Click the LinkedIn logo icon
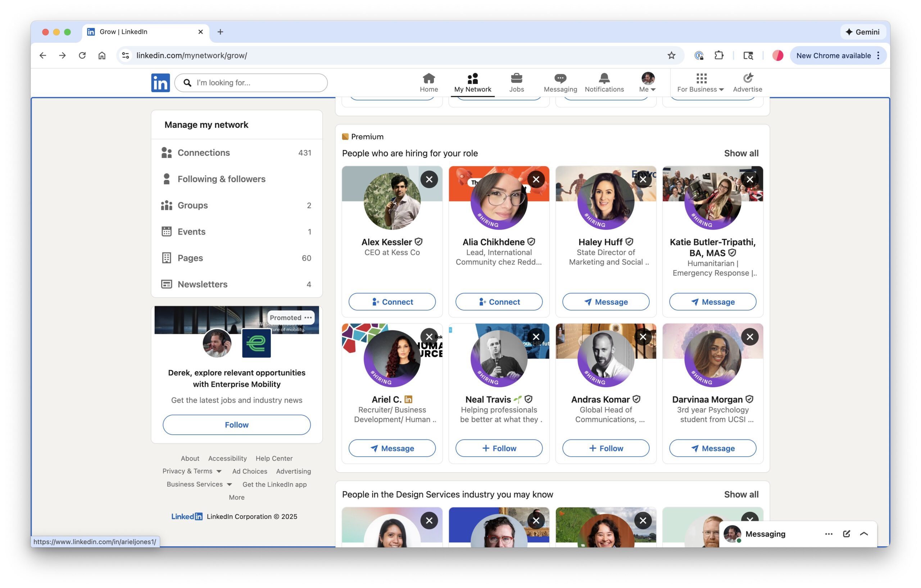 [x=160, y=83]
